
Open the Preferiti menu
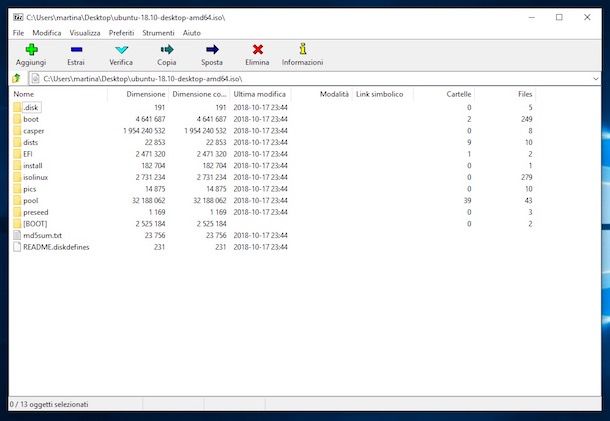(121, 33)
